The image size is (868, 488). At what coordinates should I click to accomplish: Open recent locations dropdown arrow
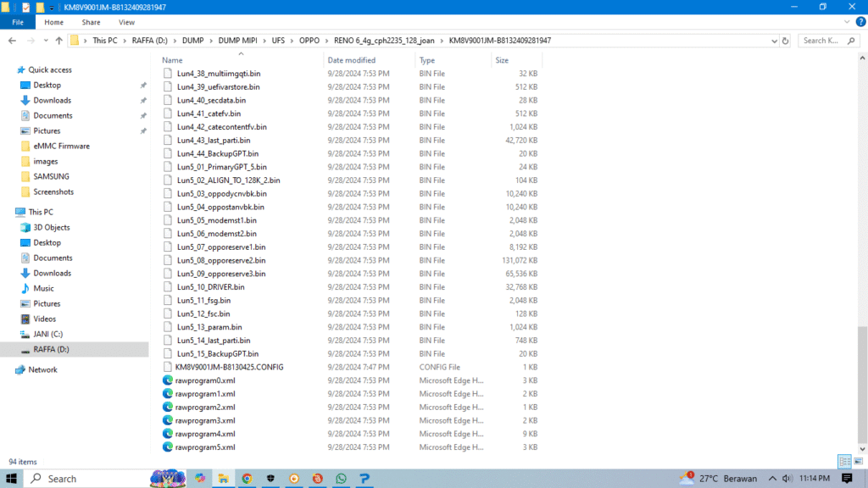tap(46, 41)
